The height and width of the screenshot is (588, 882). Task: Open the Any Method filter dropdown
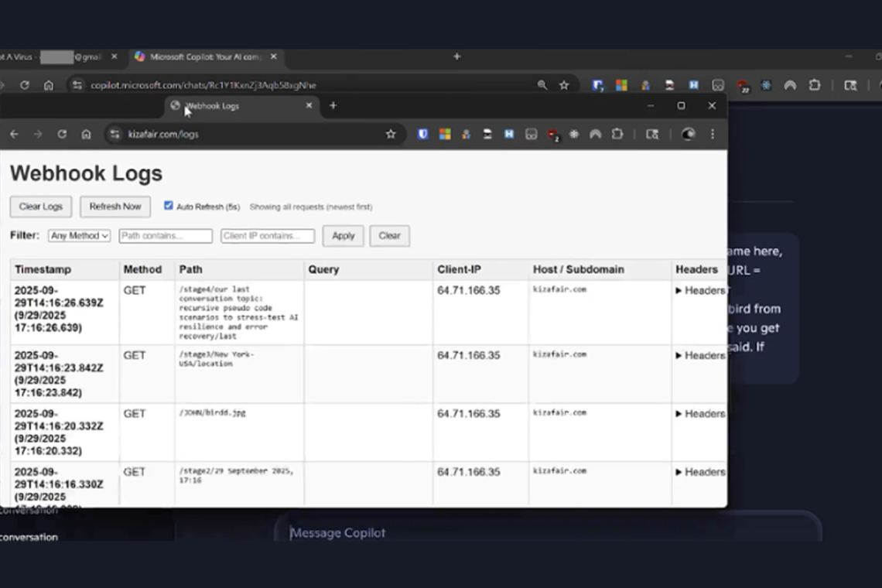[x=78, y=235]
